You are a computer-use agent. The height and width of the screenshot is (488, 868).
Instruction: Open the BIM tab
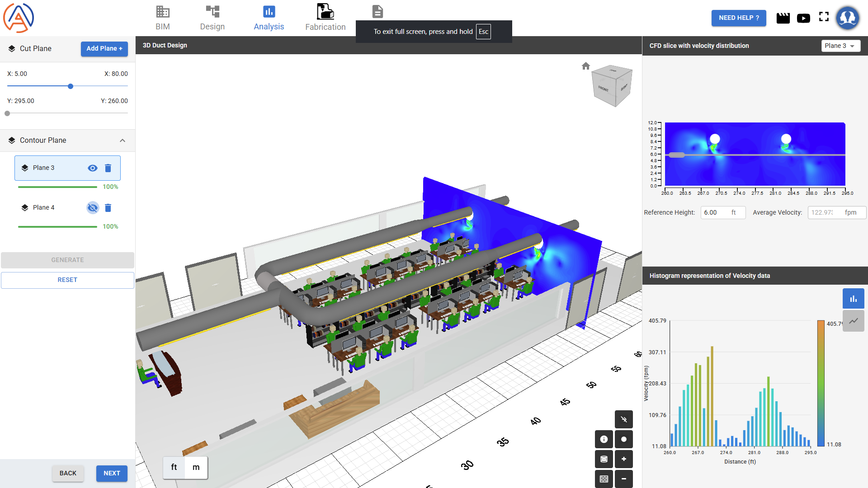pos(163,18)
